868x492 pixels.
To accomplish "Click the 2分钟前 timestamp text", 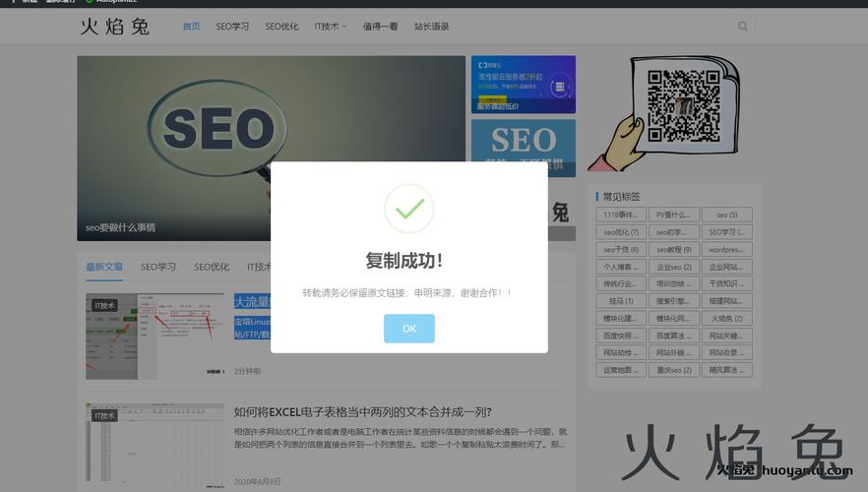I will tap(247, 371).
